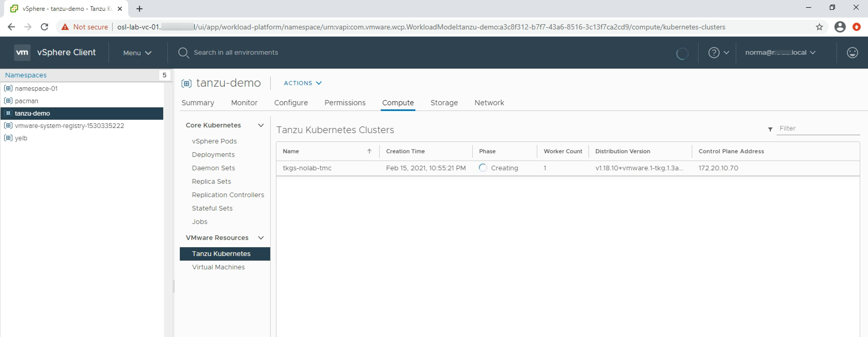The image size is (868, 337).
Task: Click the Distribution Version column header
Action: click(x=622, y=151)
